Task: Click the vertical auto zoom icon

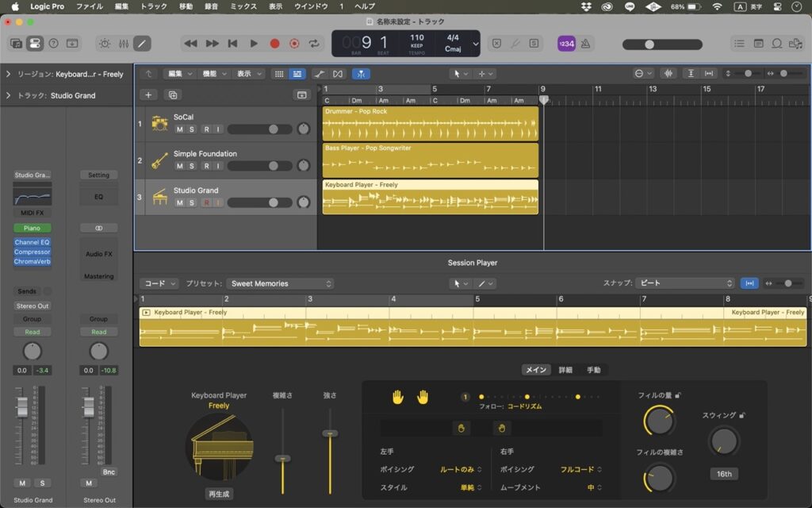Action: point(691,74)
